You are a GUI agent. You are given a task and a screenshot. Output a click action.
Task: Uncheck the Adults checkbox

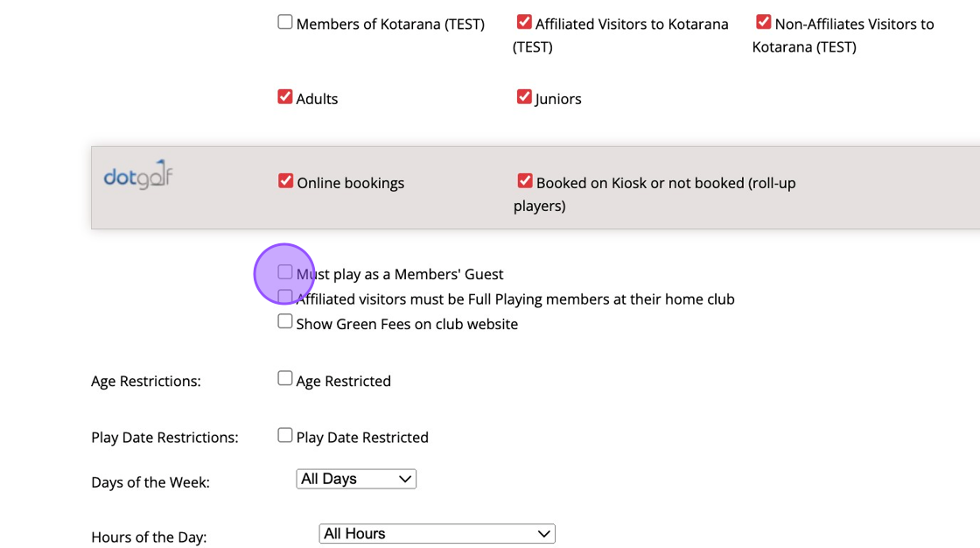285,97
